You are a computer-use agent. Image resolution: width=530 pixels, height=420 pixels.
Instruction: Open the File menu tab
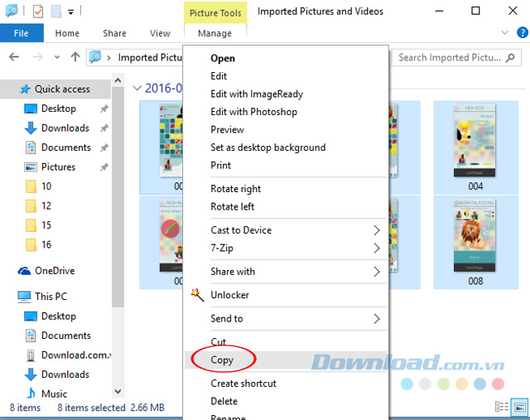[x=22, y=34]
